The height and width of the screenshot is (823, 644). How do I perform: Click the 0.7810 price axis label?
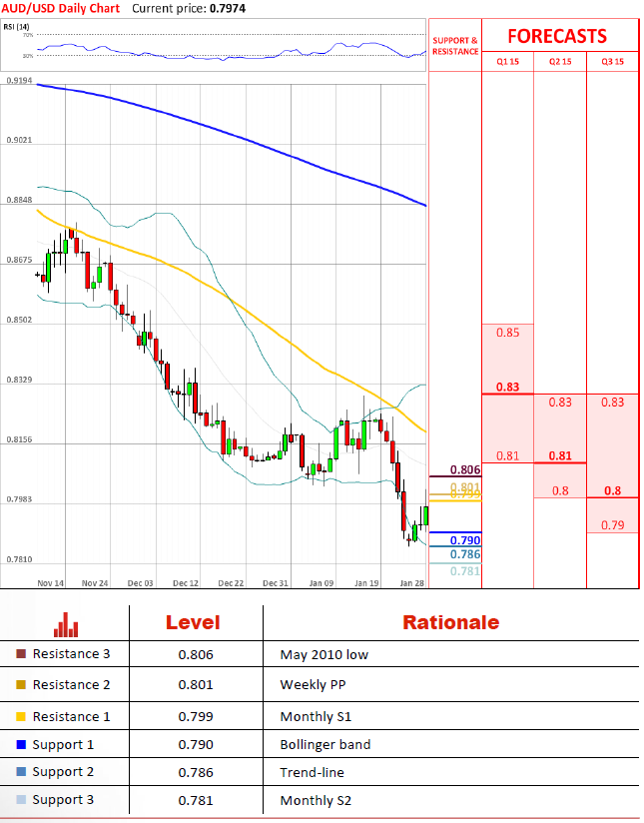19,559
